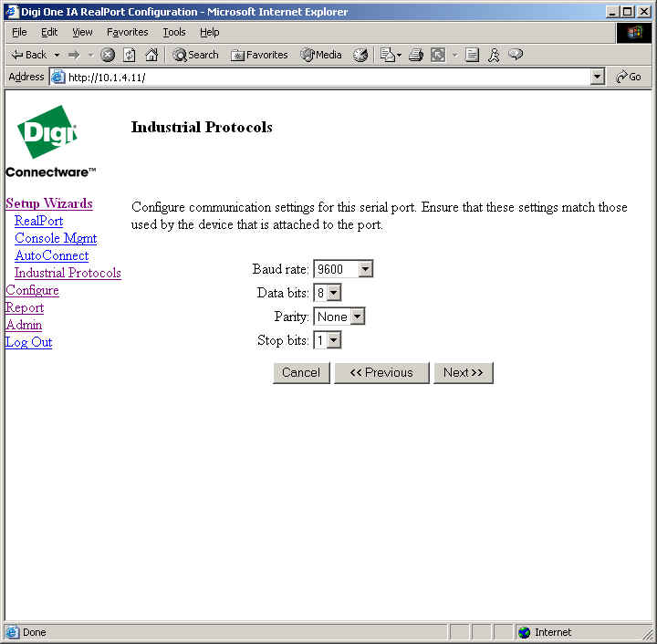The image size is (657, 644).
Task: Open the Search pane
Action: 194,55
